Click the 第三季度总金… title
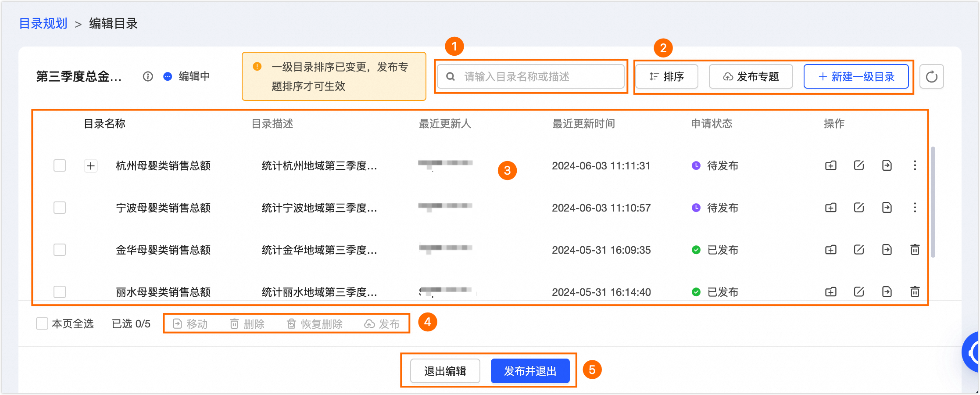The width and height of the screenshot is (980, 395). pyautogui.click(x=79, y=76)
